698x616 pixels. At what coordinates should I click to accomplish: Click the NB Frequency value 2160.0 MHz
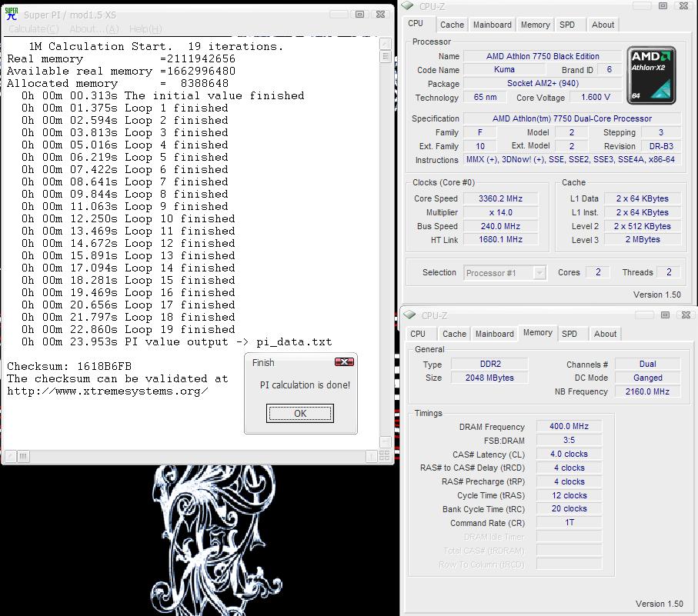(647, 392)
